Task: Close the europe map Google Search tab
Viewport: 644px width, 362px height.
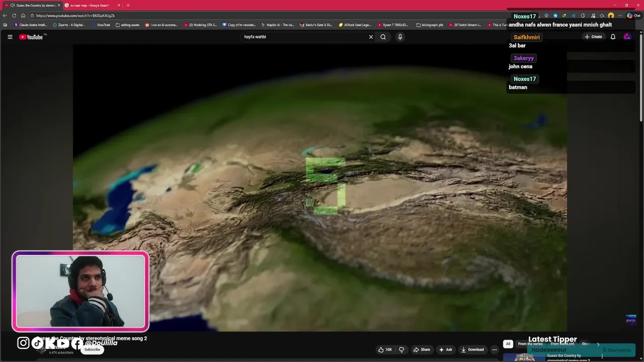Action: click(119, 5)
